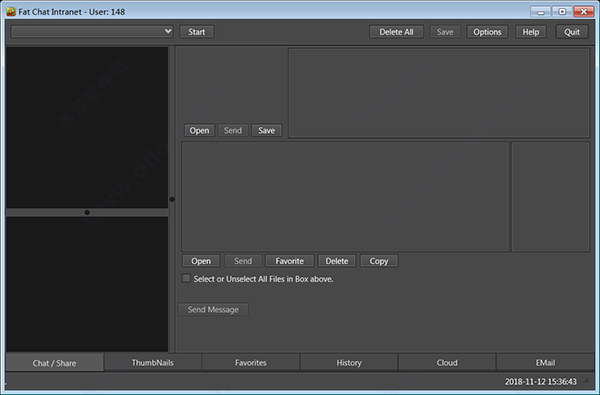Open the Help button

pos(531,32)
